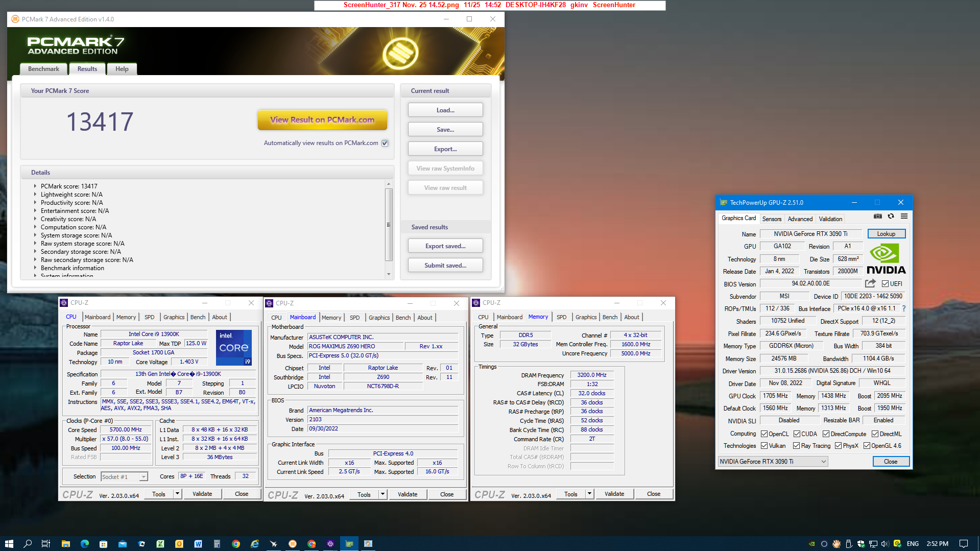This screenshot has width=980, height=551.
Task: Click the NVIDIA logo in GPU-Z
Action: (x=886, y=259)
